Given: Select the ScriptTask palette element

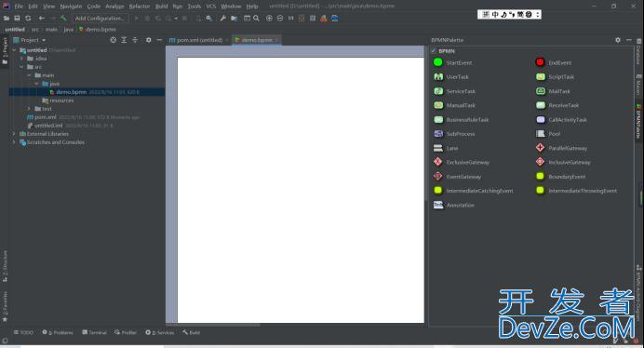Looking at the screenshot, I should tap(555, 77).
